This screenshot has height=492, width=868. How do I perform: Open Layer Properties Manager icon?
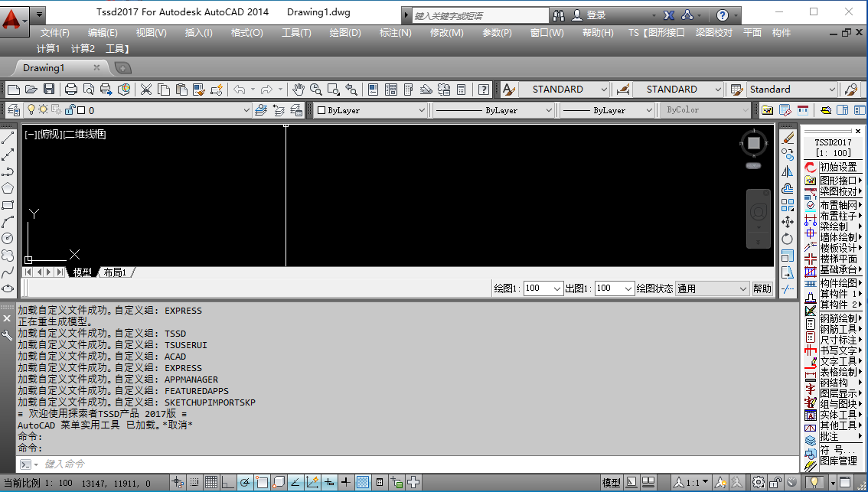(14, 110)
